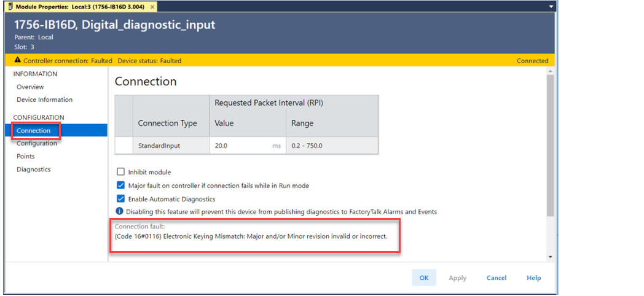
Task: Click the Requested Packet Interval (RPI) header
Action: pos(269,103)
